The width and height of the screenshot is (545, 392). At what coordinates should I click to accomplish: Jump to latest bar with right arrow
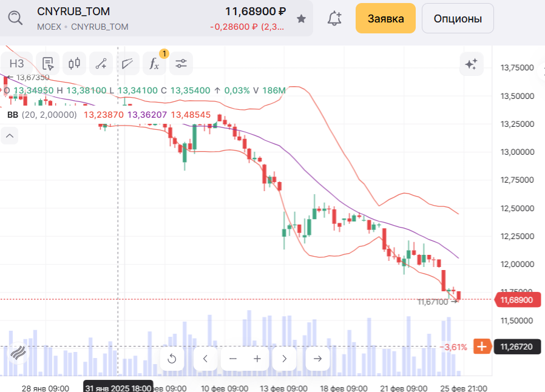click(317, 359)
